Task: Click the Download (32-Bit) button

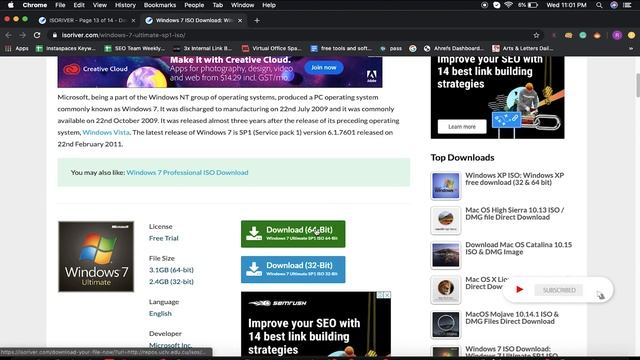Action: (293, 269)
